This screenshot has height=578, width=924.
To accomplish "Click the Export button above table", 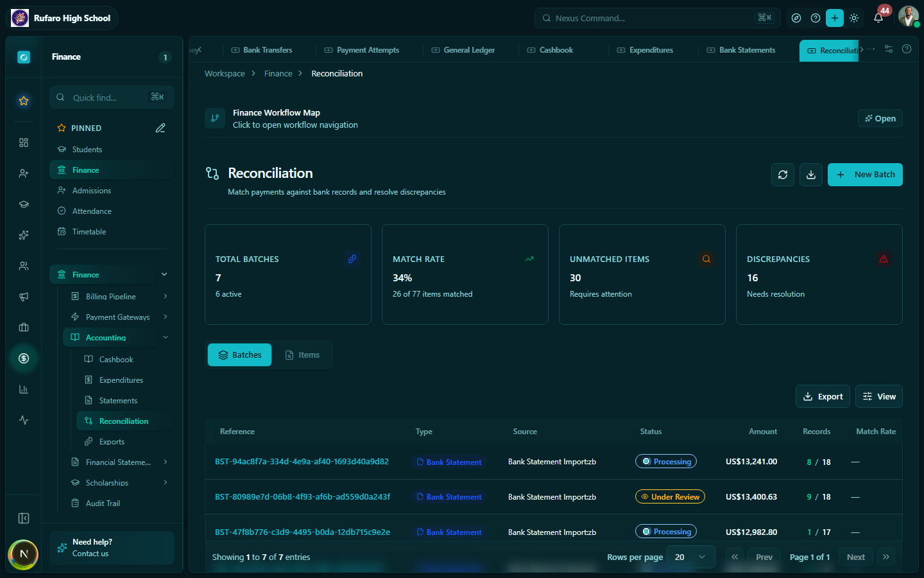I will tap(823, 396).
